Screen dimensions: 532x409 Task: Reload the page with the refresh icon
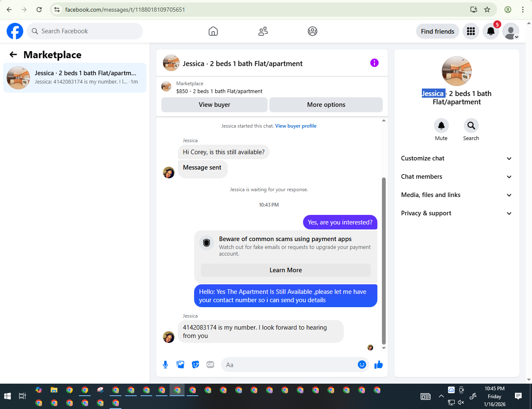[x=39, y=10]
